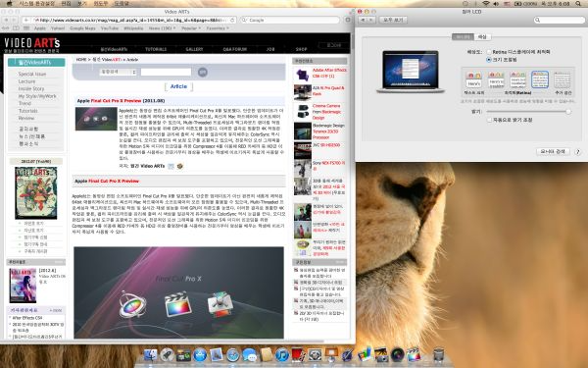588x368 pixels.
Task: Expand the Favorites bookmarks dropdown
Action: pos(218,28)
